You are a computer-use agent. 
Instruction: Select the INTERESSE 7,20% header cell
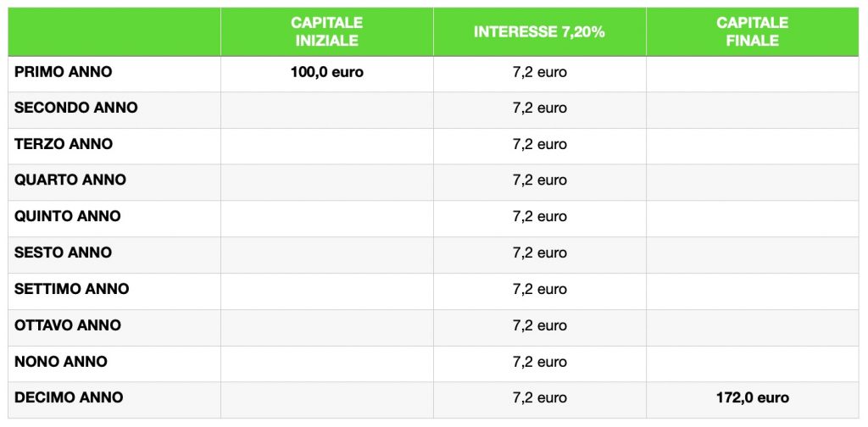coord(540,31)
